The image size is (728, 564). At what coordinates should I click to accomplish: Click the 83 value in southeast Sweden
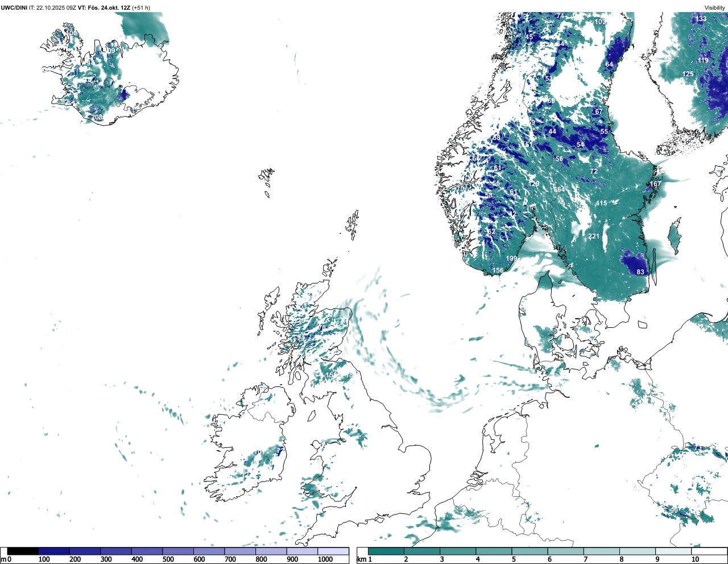(x=640, y=272)
